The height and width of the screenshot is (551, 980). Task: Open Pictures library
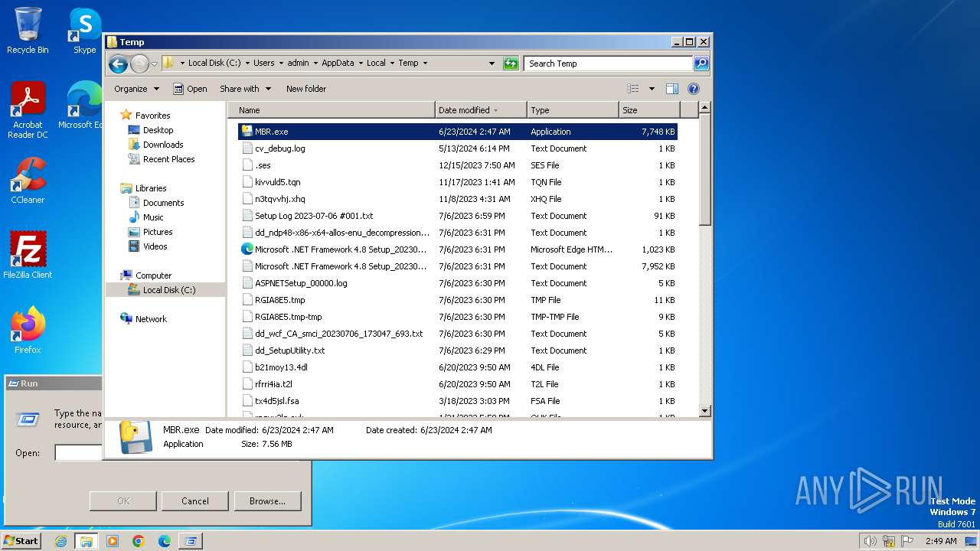point(158,232)
